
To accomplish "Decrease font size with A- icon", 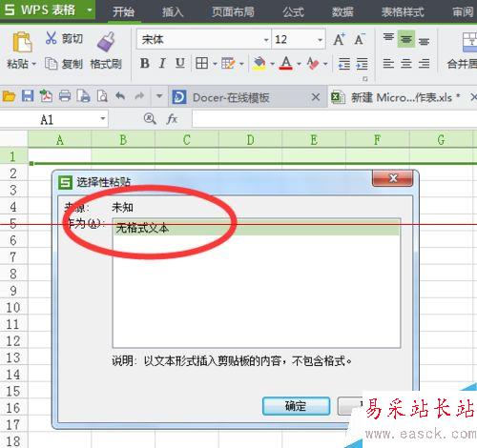I will pyautogui.click(x=360, y=39).
